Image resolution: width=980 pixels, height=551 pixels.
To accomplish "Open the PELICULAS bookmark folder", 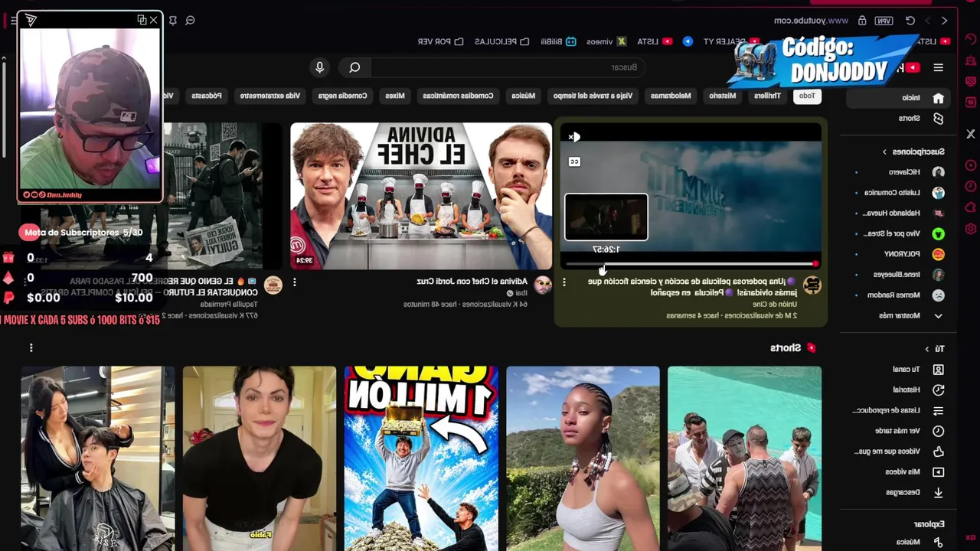I will [x=502, y=41].
